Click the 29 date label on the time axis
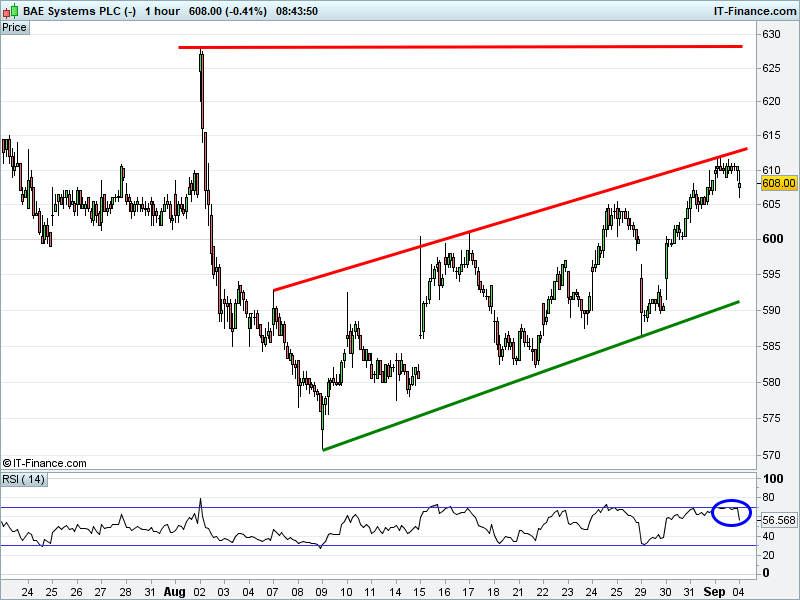800x600 pixels. click(640, 592)
